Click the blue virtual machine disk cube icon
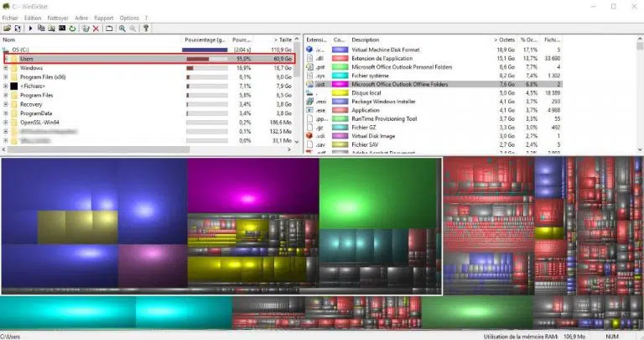Image resolution: width=644 pixels, height=340 pixels. point(309,50)
